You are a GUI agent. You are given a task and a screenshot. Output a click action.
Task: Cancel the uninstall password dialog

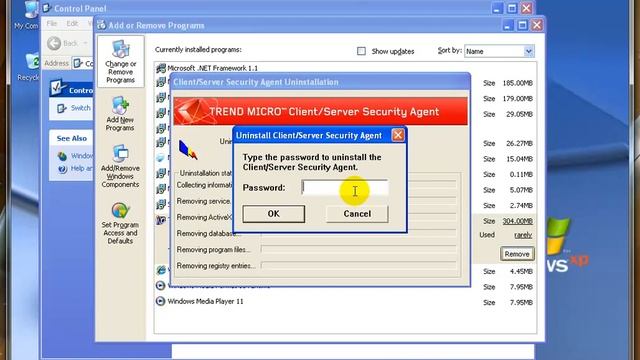click(357, 214)
